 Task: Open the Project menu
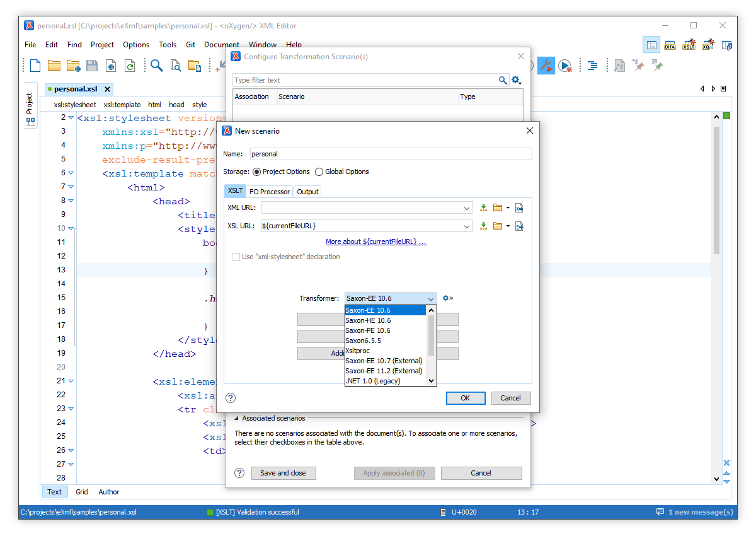point(102,45)
